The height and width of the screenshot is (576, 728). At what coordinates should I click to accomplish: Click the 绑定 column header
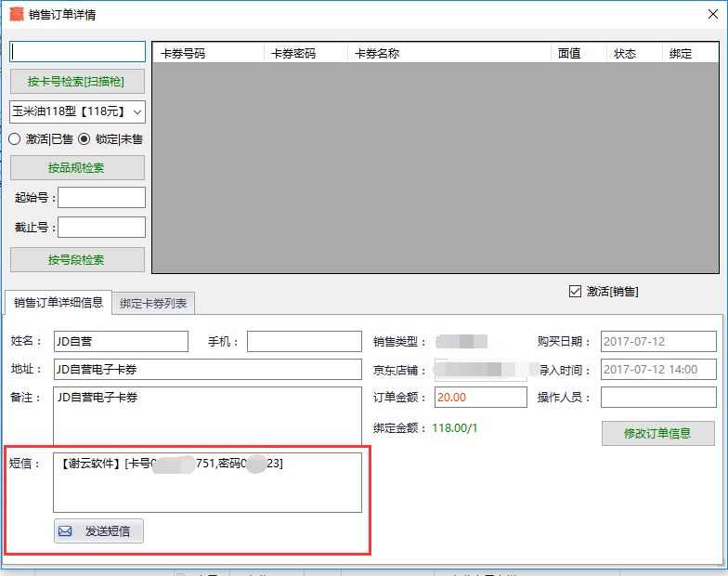click(691, 54)
